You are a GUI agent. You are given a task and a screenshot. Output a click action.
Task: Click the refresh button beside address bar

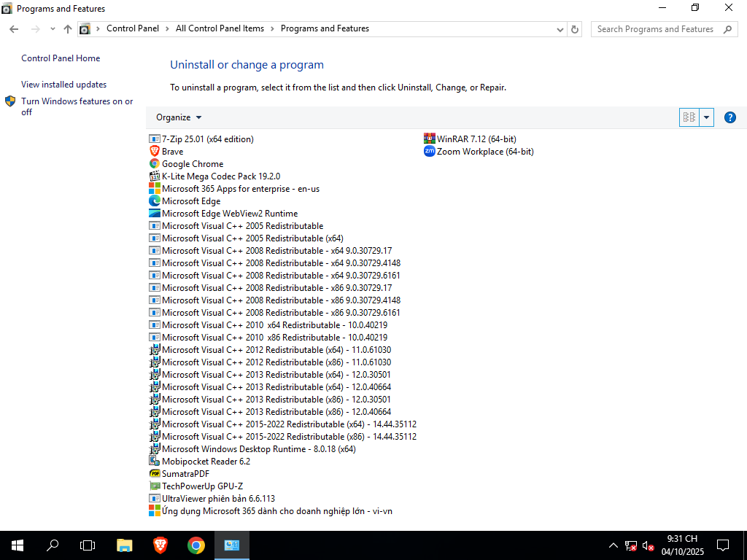[x=575, y=29]
